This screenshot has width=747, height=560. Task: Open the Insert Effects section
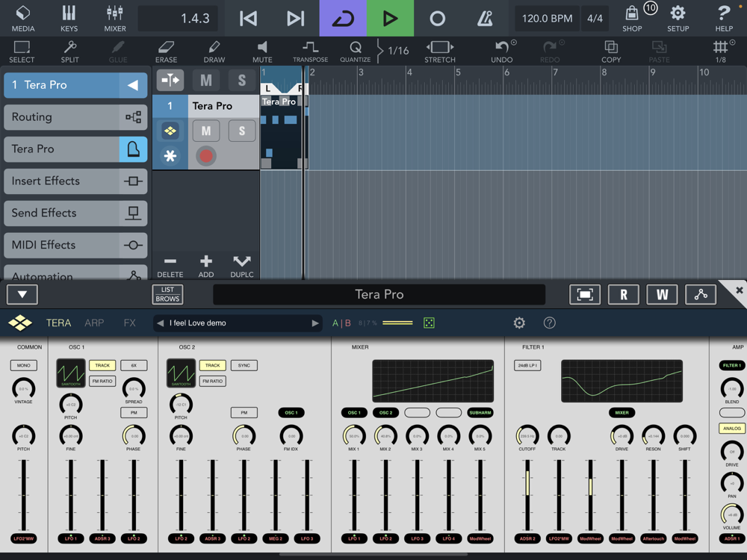click(x=75, y=181)
